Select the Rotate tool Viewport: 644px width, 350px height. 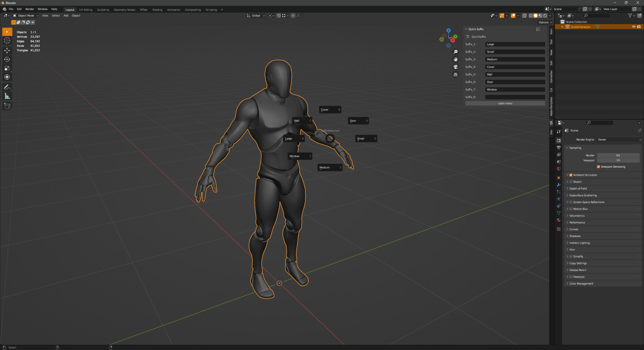7,59
